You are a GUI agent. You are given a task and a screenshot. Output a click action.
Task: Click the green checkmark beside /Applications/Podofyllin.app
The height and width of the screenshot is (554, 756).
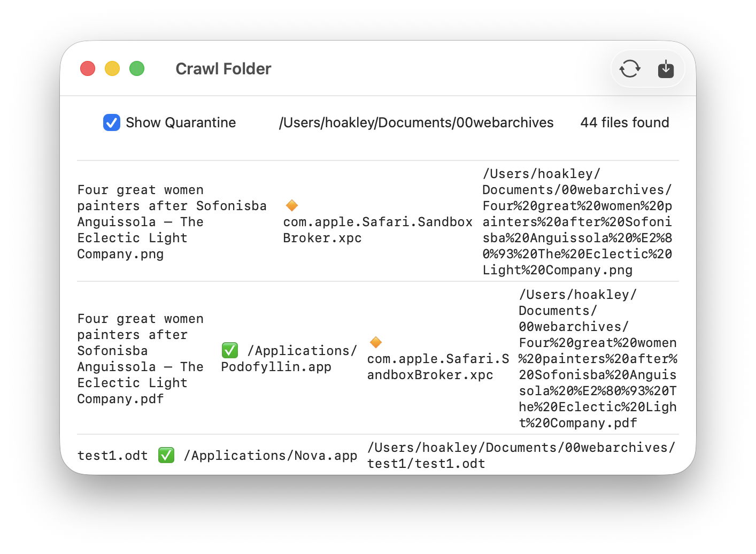[230, 350]
